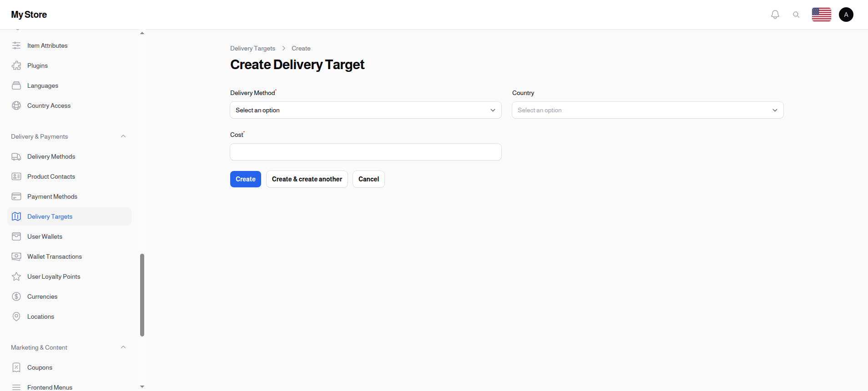Open the Plugins section via its icon
Screen dimensions: 868x391
(16, 65)
